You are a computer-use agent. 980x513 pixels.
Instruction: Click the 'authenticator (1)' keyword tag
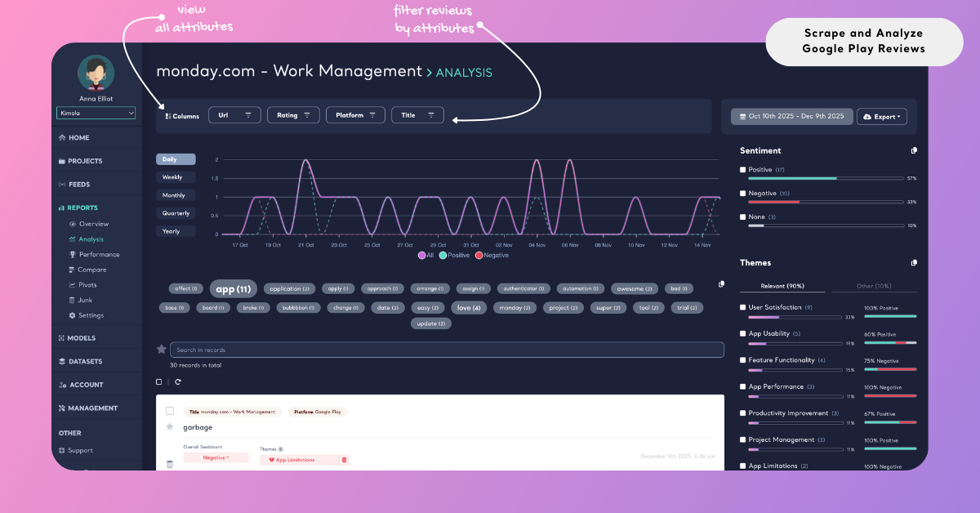click(523, 288)
